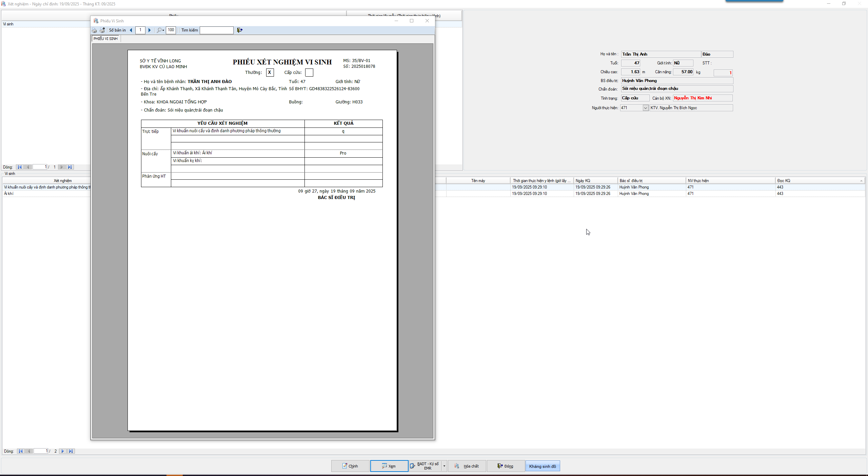
Task: Increase the print copy count with right arrow
Action: [x=150, y=30]
